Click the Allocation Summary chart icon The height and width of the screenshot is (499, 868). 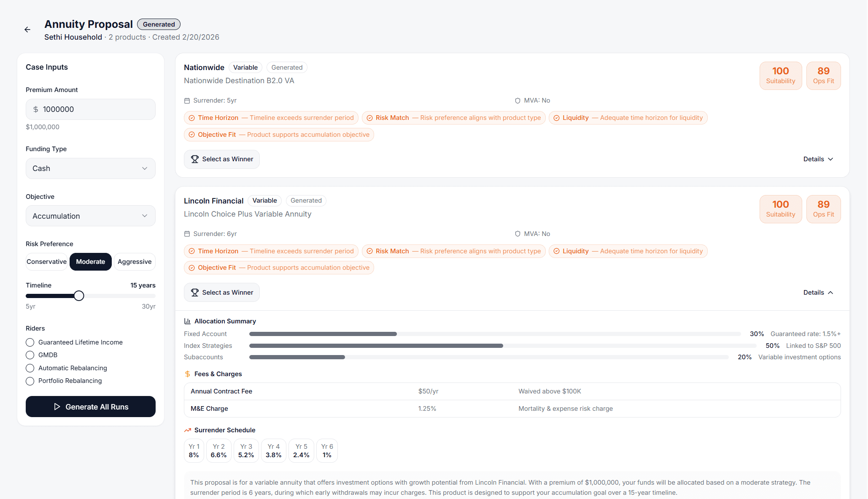[x=188, y=321]
